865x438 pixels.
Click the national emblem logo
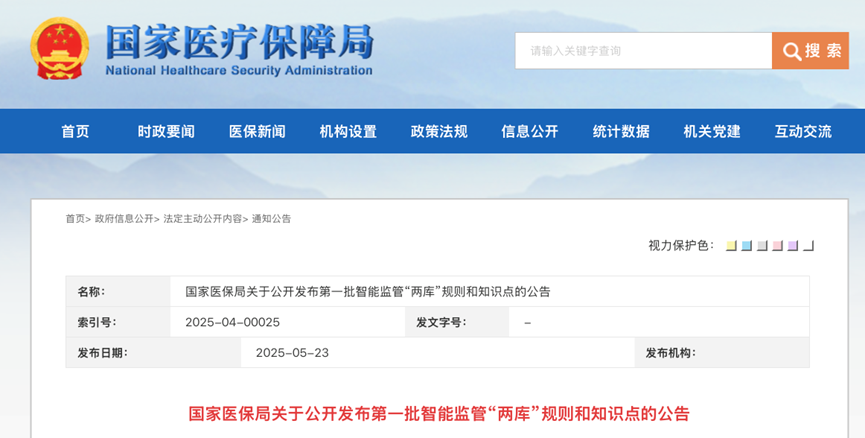pyautogui.click(x=60, y=49)
